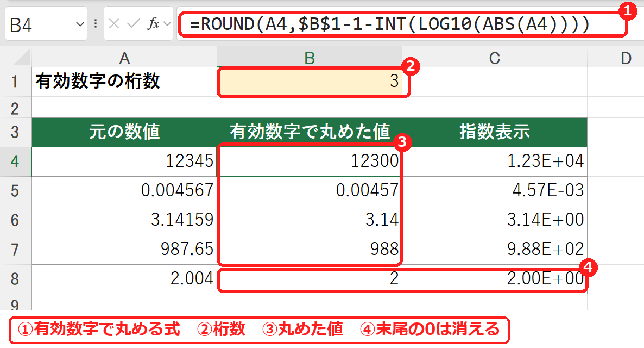
Task: Click cell B1 containing value 3
Action: click(310, 82)
